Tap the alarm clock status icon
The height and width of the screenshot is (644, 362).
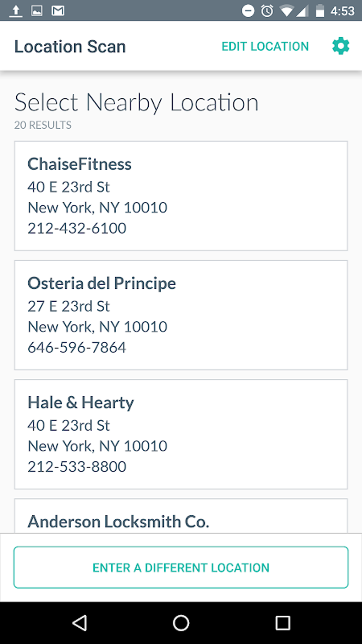pyautogui.click(x=267, y=11)
